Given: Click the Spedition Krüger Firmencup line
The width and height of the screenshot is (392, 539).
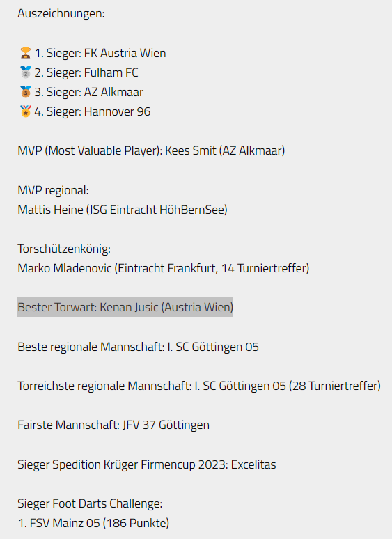Looking at the screenshot, I should tap(147, 464).
